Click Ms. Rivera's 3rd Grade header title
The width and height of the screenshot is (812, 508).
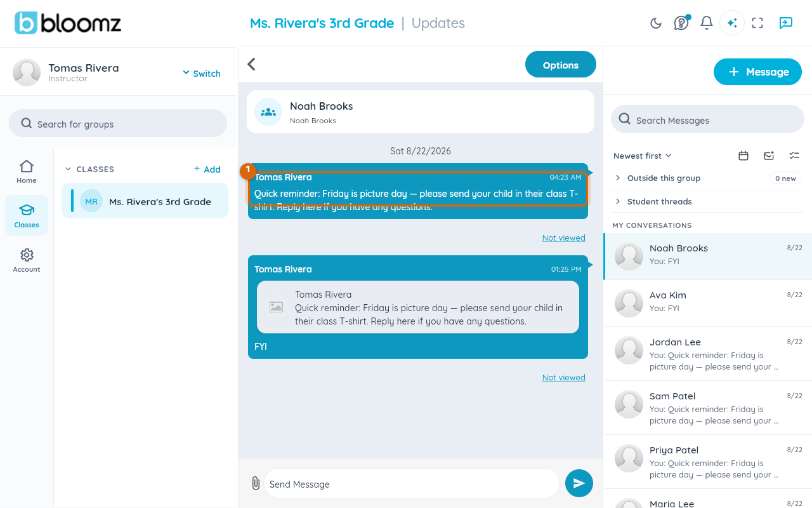point(322,23)
